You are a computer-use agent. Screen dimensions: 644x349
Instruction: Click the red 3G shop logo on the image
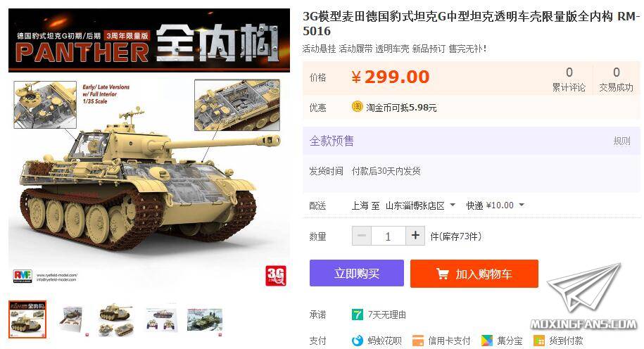click(x=276, y=276)
